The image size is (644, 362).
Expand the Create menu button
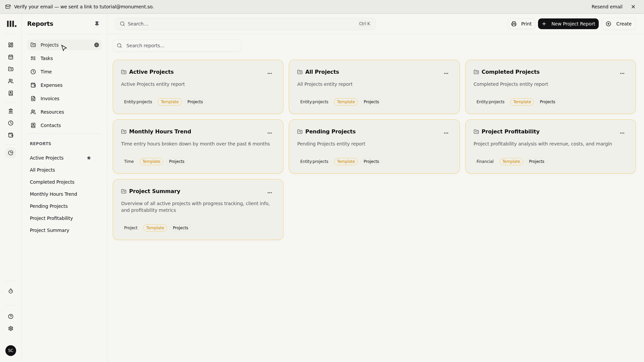point(619,24)
